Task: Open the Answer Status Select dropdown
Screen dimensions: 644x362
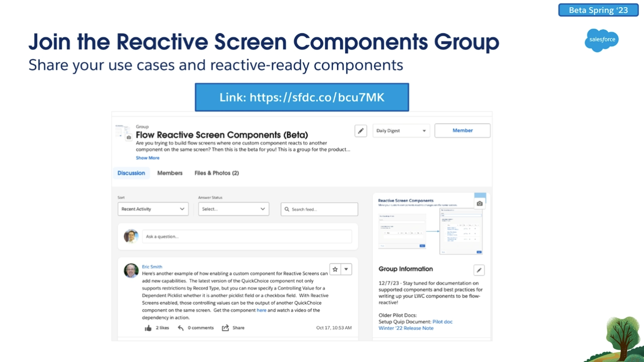Action: pyautogui.click(x=233, y=209)
